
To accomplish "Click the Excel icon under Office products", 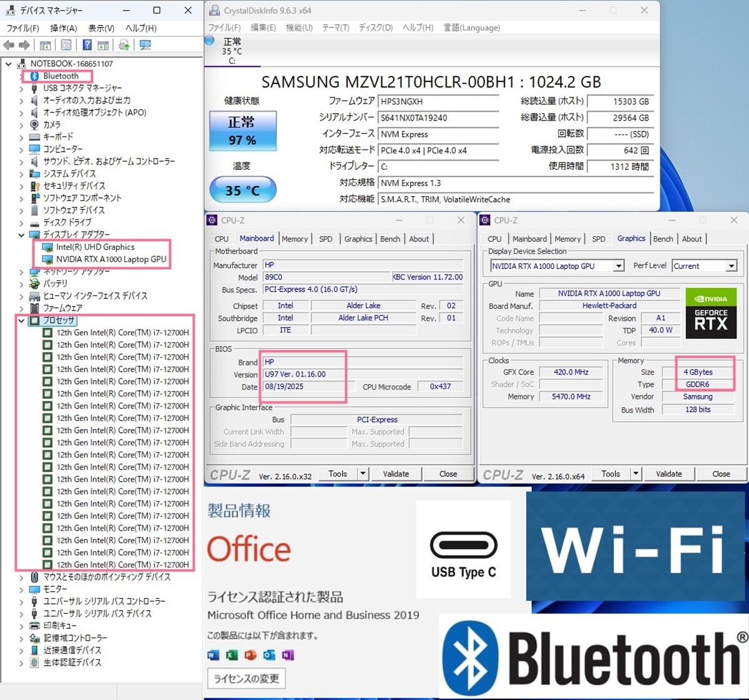I will [x=232, y=655].
